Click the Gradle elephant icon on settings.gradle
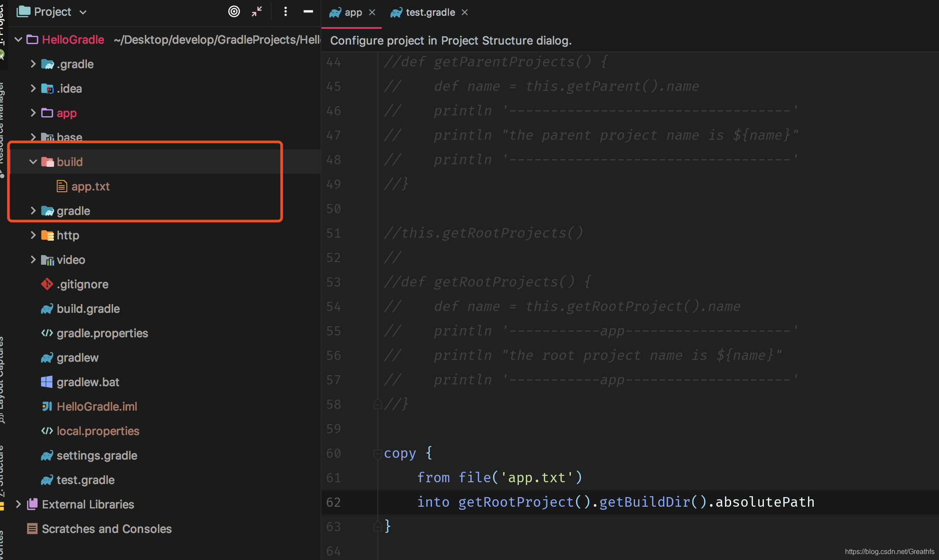Viewport: 939px width, 560px height. (x=47, y=455)
